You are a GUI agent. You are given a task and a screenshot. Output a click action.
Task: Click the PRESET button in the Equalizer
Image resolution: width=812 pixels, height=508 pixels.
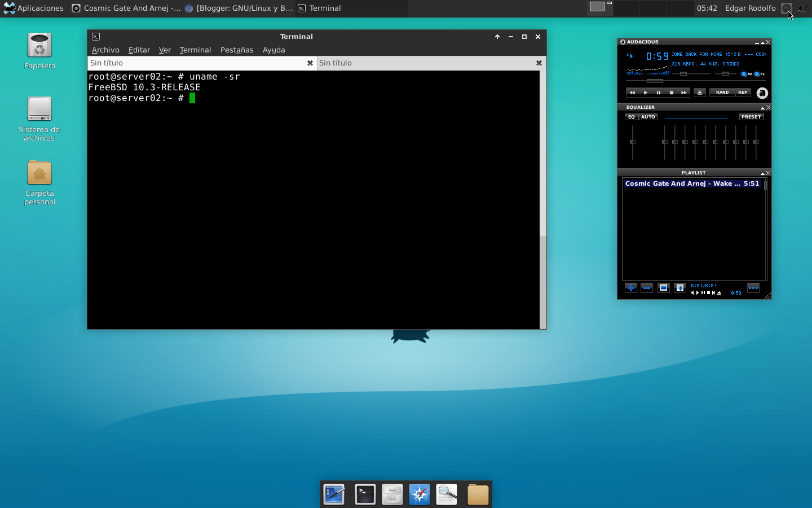pos(751,117)
